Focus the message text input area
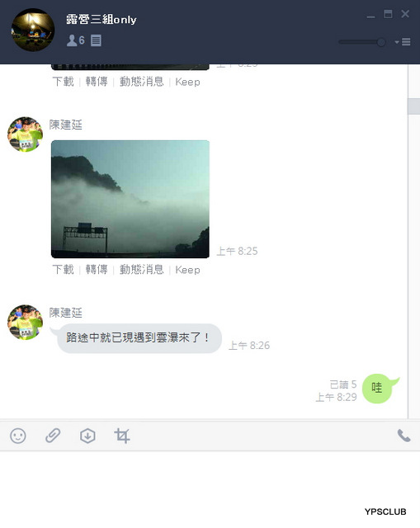 pos(210,485)
